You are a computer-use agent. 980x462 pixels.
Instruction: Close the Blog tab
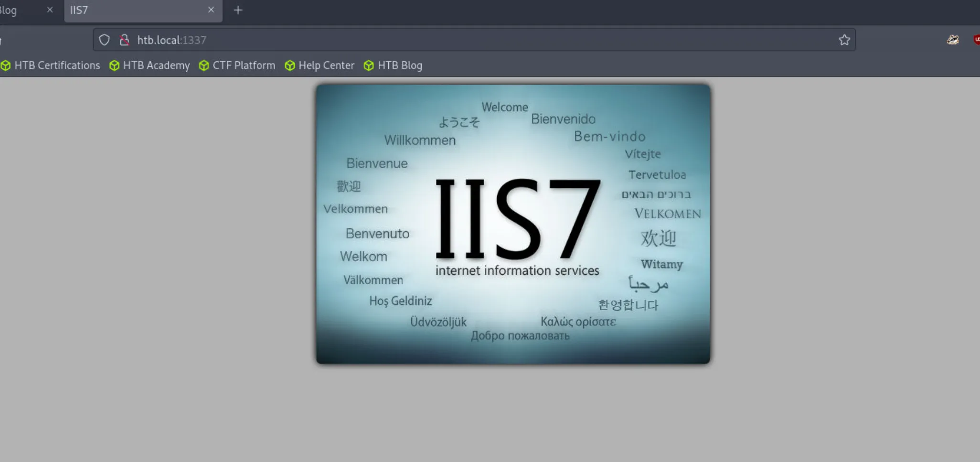tap(50, 10)
